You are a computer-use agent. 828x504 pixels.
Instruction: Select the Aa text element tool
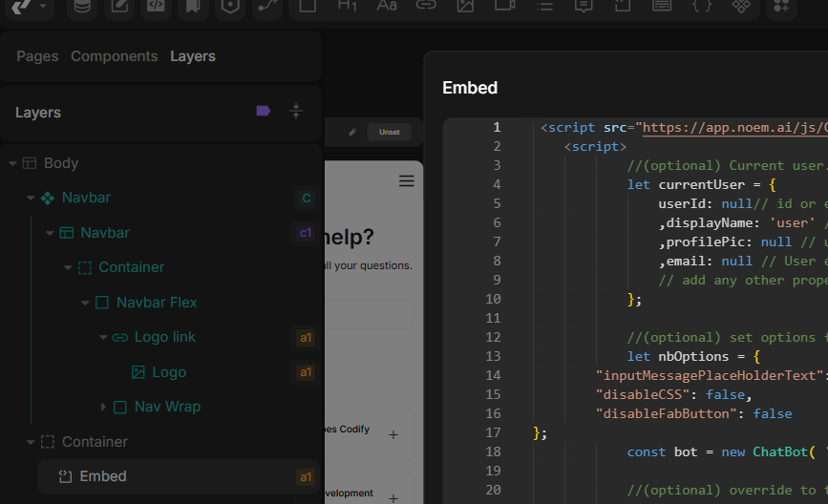point(387,6)
